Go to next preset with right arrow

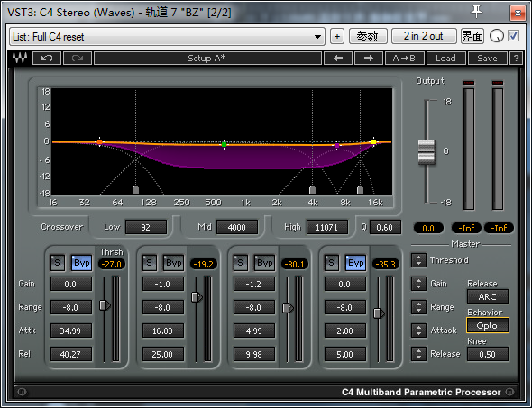(369, 58)
